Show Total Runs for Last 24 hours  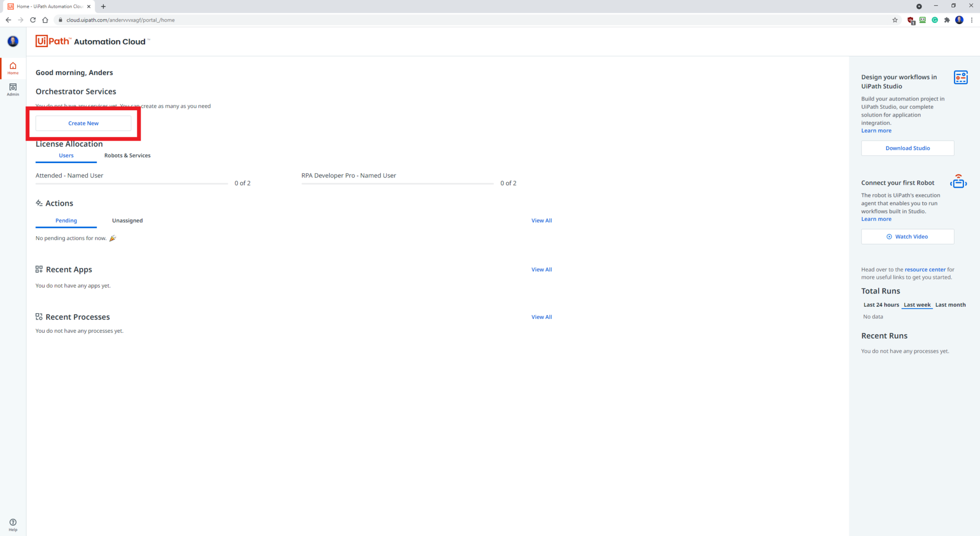881,305
